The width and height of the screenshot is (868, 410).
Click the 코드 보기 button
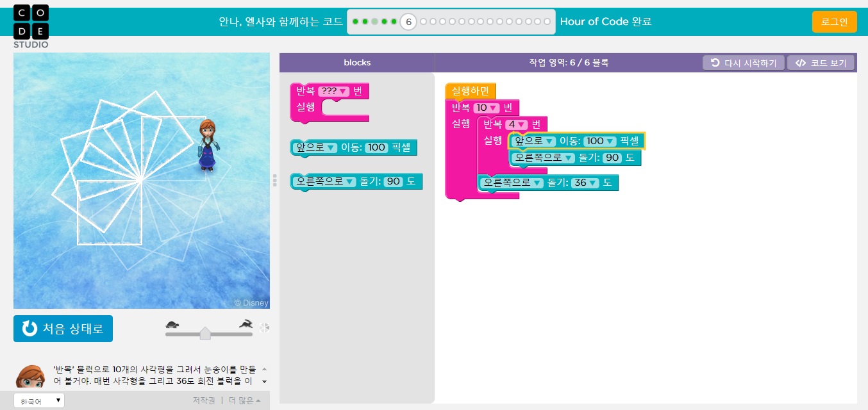[x=821, y=63]
